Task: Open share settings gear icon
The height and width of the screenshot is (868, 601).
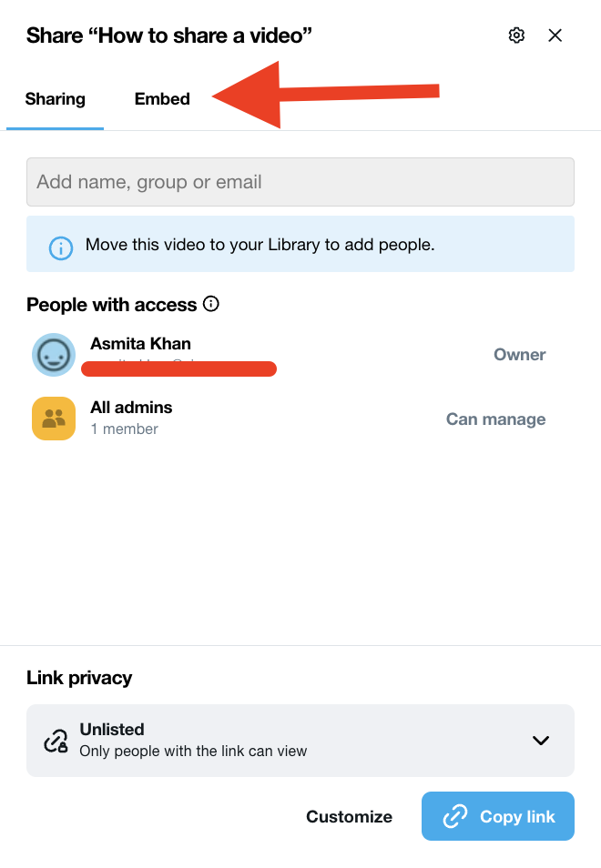Action: (516, 35)
